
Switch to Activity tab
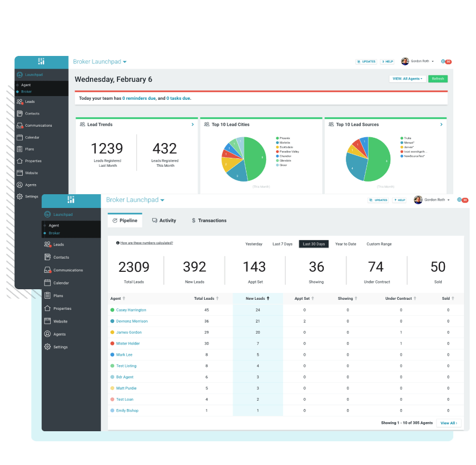(x=164, y=221)
